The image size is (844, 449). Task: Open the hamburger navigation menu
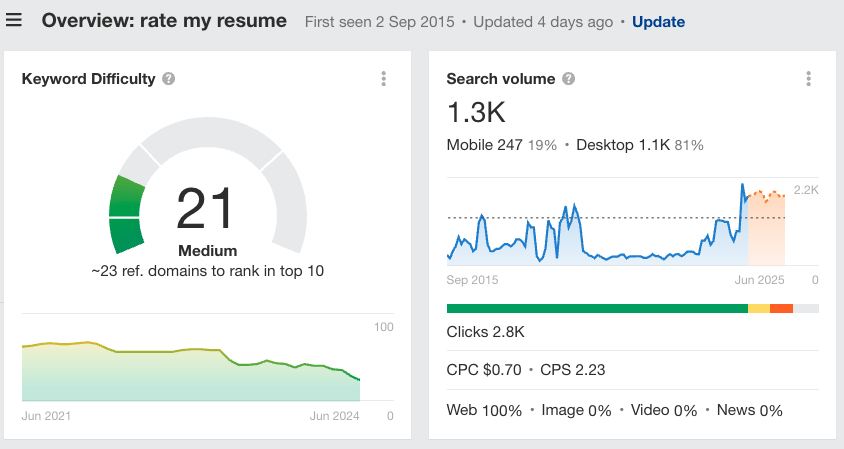point(14,21)
